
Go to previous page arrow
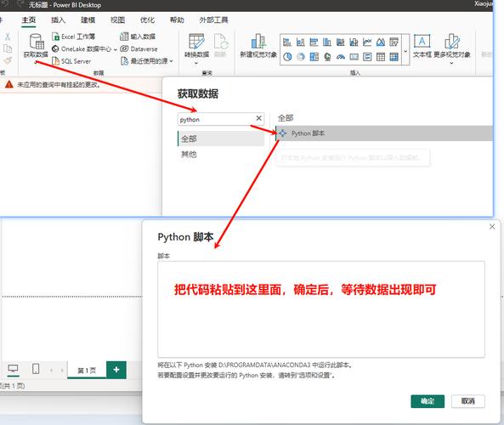pos(52,371)
